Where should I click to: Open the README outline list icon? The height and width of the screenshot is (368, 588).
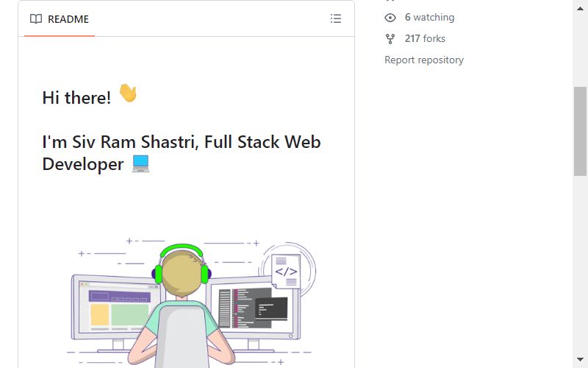click(336, 18)
